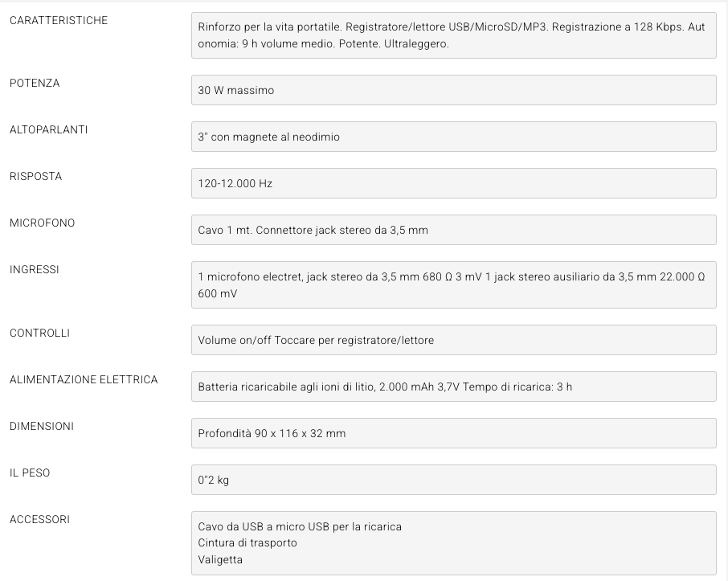This screenshot has height=581, width=728.
Task: Select the INGRESSI specification text box
Action: pos(453,284)
